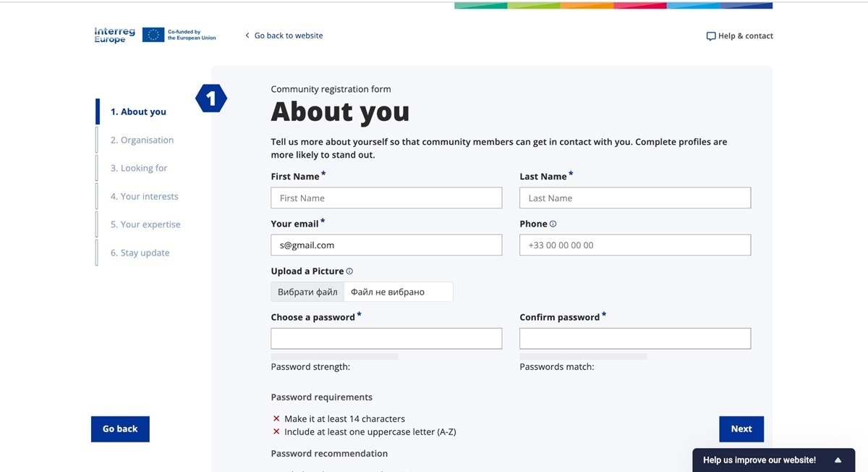Expand the Help us improve our website panel
868x472 pixels.
(838, 460)
